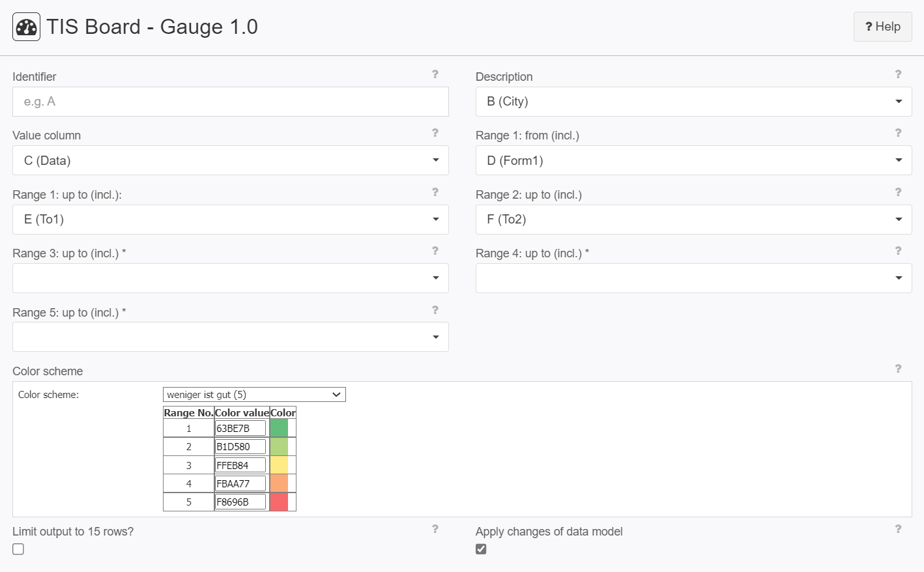The height and width of the screenshot is (572, 924).
Task: Open the color scheme select weniger ist gut (5)
Action: [x=254, y=394]
